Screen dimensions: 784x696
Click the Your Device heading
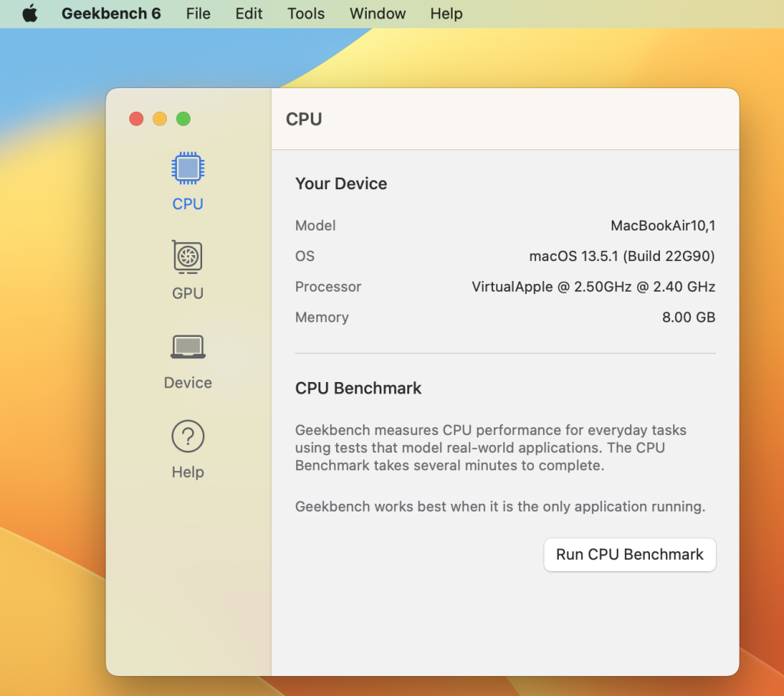click(x=341, y=184)
